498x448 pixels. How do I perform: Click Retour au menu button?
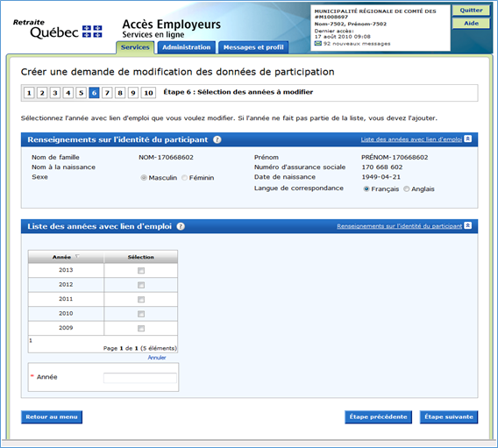point(52,417)
